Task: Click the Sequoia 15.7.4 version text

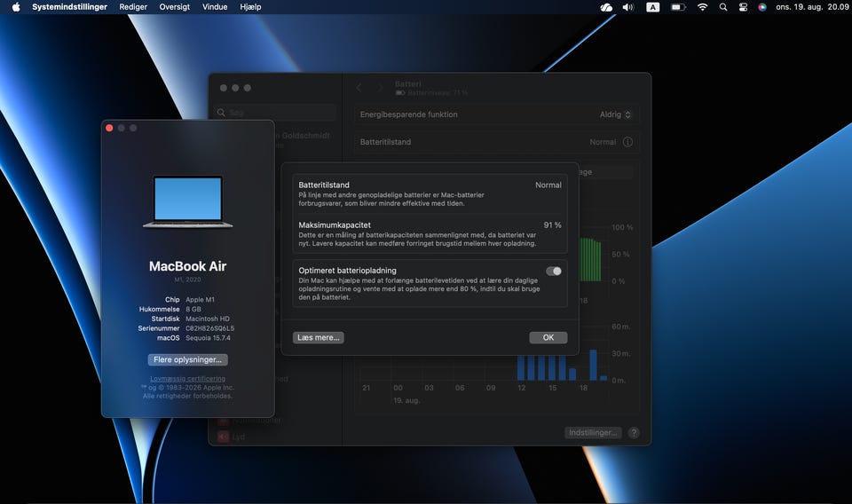Action: pyautogui.click(x=208, y=338)
